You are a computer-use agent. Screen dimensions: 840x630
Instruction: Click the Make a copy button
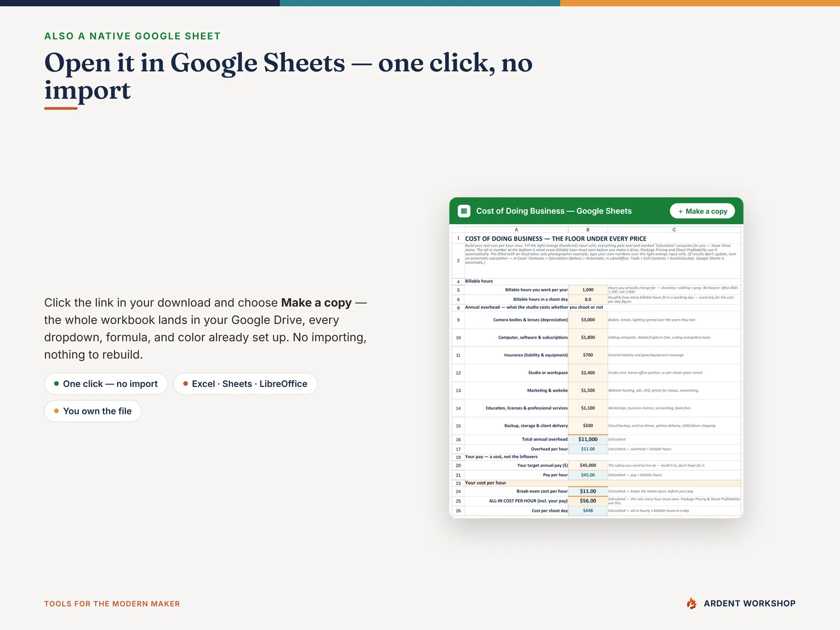tap(702, 211)
